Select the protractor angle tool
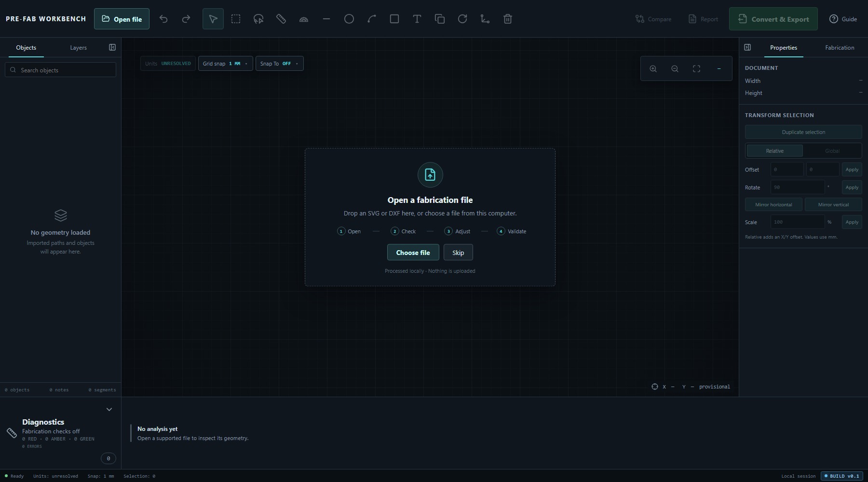This screenshot has height=482, width=868. [x=304, y=19]
